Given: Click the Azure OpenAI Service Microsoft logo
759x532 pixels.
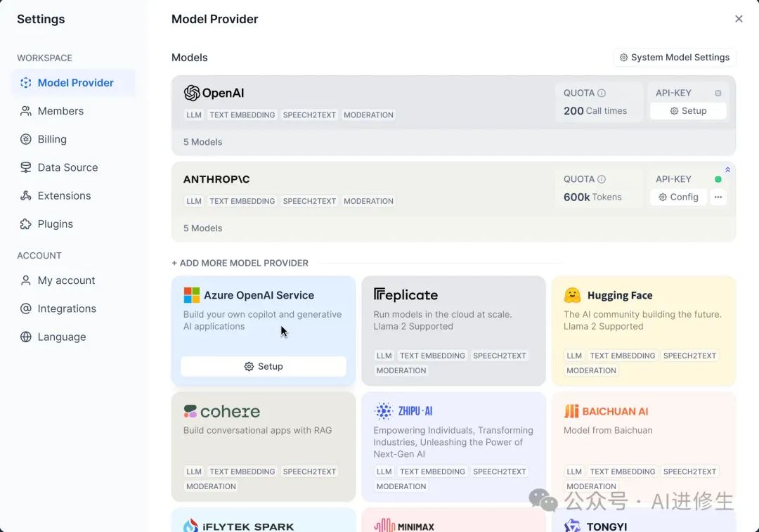Looking at the screenshot, I should point(192,295).
